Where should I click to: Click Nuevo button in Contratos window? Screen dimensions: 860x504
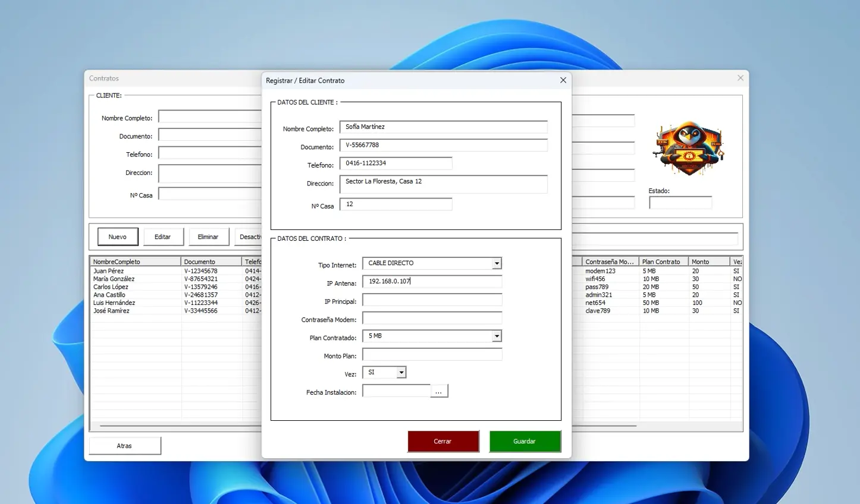coord(118,237)
